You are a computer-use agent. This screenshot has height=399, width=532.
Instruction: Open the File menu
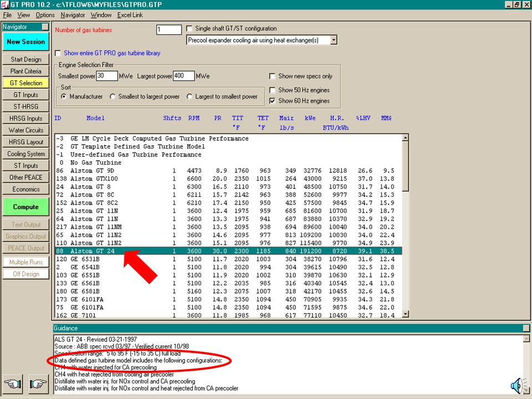pos(7,15)
